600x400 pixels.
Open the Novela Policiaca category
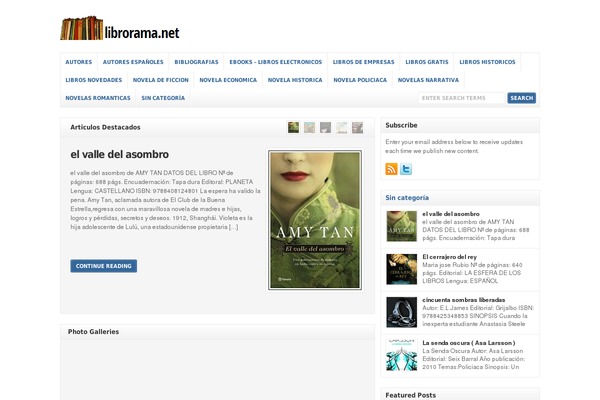pyautogui.click(x=360, y=80)
